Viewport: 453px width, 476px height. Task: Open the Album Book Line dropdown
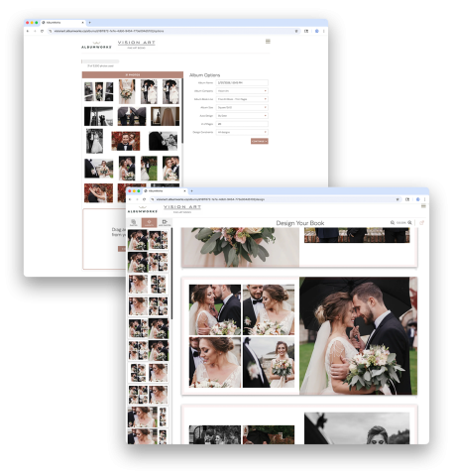pyautogui.click(x=242, y=99)
